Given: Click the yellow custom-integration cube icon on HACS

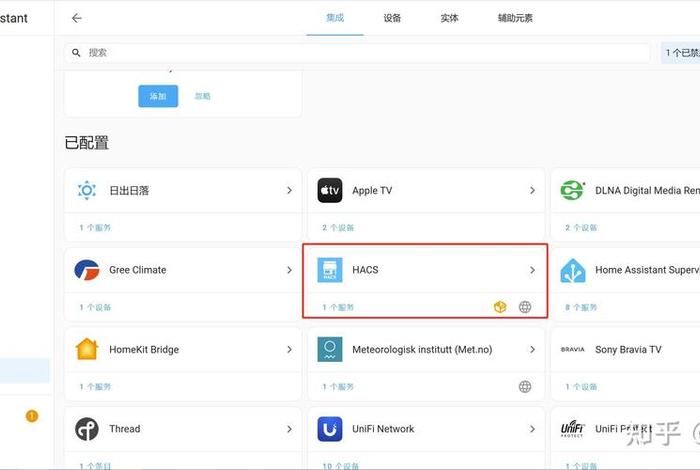Looking at the screenshot, I should pos(500,307).
